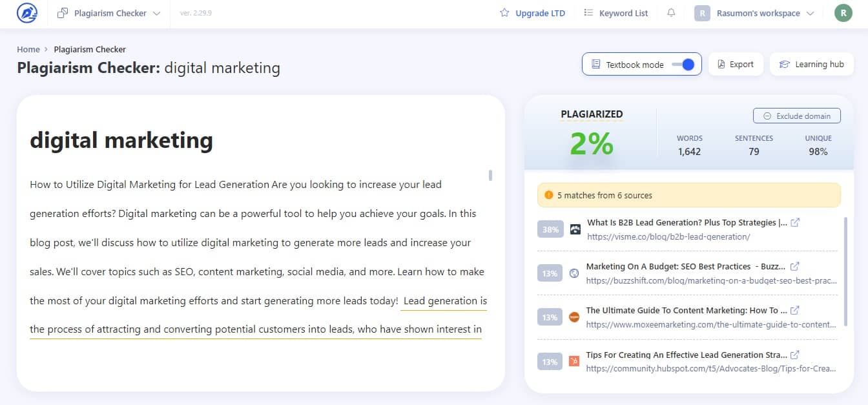Click the sources list scrollbar
Image resolution: width=868 pixels, height=405 pixels.
845,271
